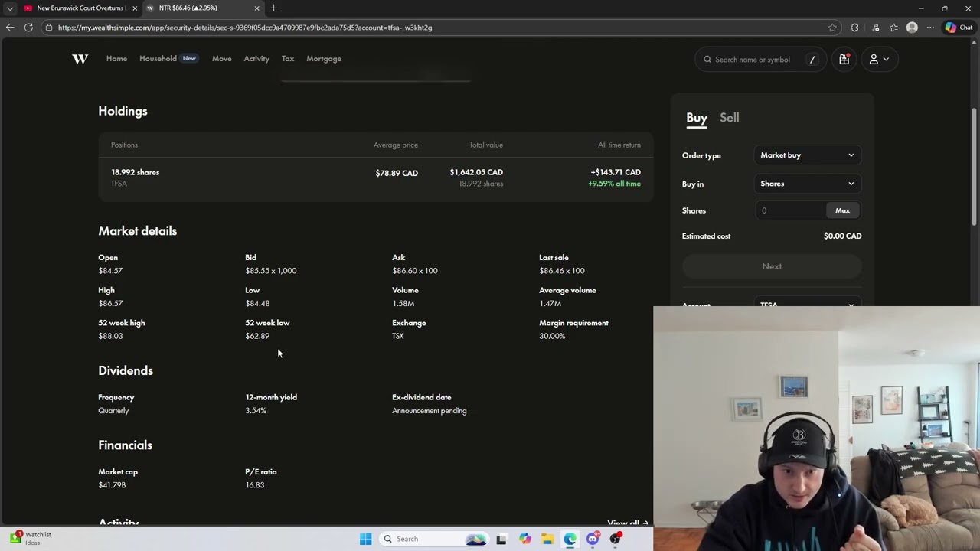Favorite this page with star icon
Image resolution: width=980 pixels, height=551 pixels.
pyautogui.click(x=832, y=28)
